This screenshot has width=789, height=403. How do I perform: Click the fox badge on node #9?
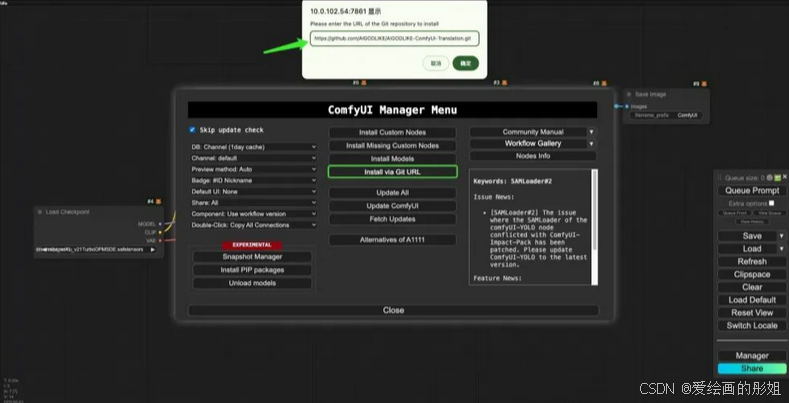(x=704, y=84)
